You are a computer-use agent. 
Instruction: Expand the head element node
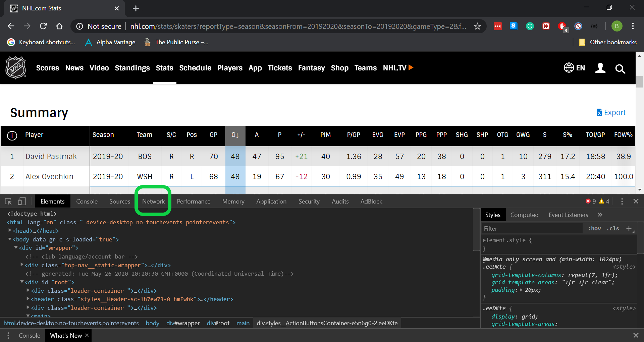(x=10, y=230)
